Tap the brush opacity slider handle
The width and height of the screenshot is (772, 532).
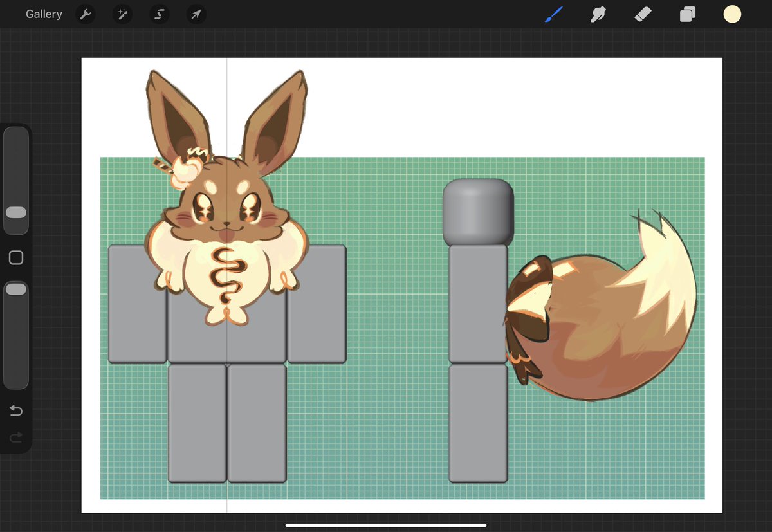click(x=16, y=289)
